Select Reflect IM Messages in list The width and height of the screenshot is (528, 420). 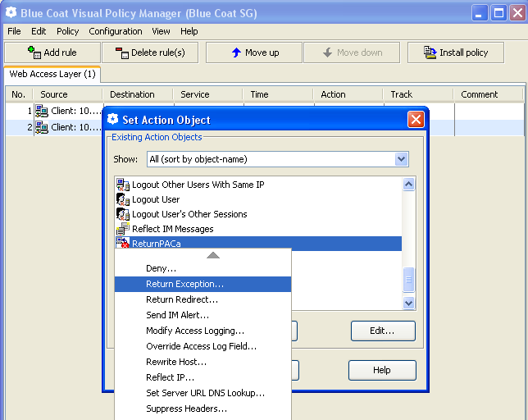[258, 229]
